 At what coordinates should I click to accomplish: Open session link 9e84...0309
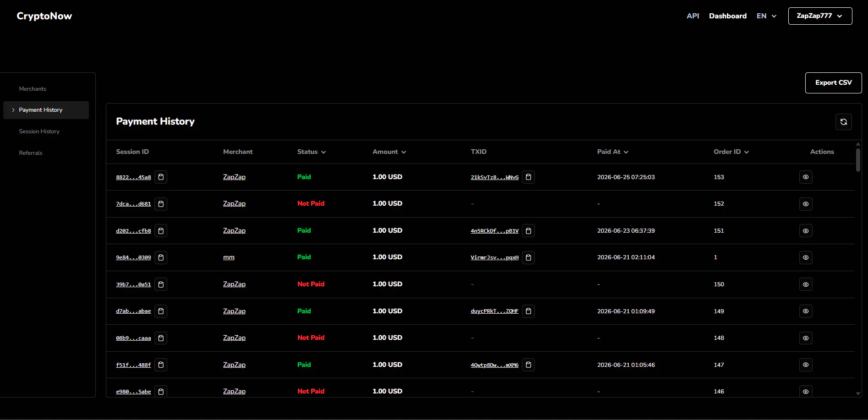point(133,257)
